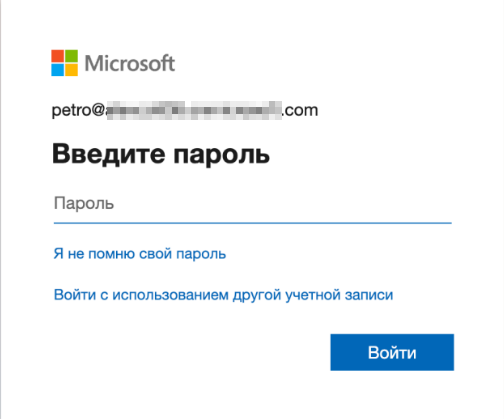Select the petro@ part of the email address

point(78,110)
